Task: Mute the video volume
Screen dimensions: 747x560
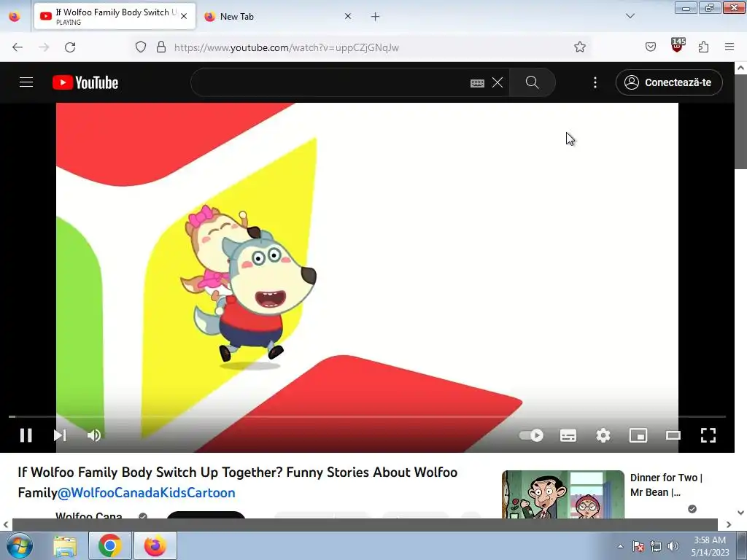Action: [94, 435]
